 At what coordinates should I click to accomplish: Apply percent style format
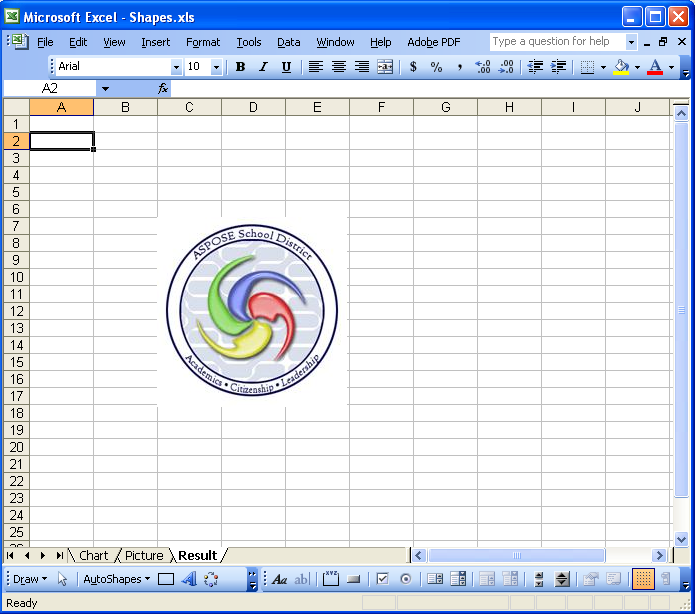[x=436, y=67]
